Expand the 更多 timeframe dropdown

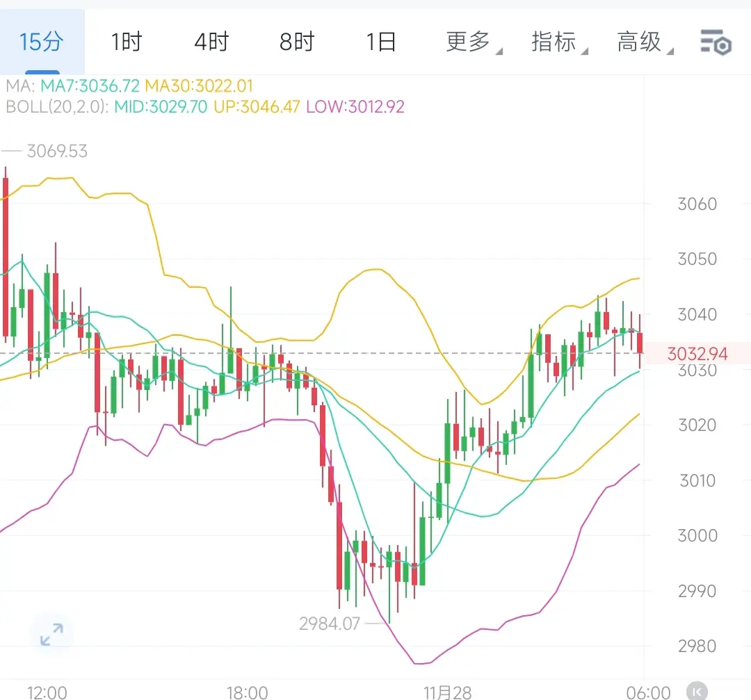469,43
